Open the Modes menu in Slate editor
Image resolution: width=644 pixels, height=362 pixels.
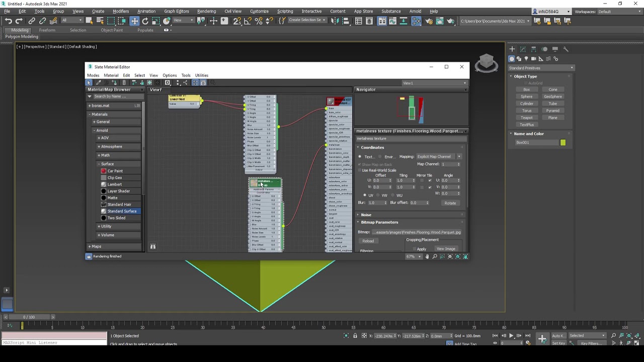coord(93,75)
